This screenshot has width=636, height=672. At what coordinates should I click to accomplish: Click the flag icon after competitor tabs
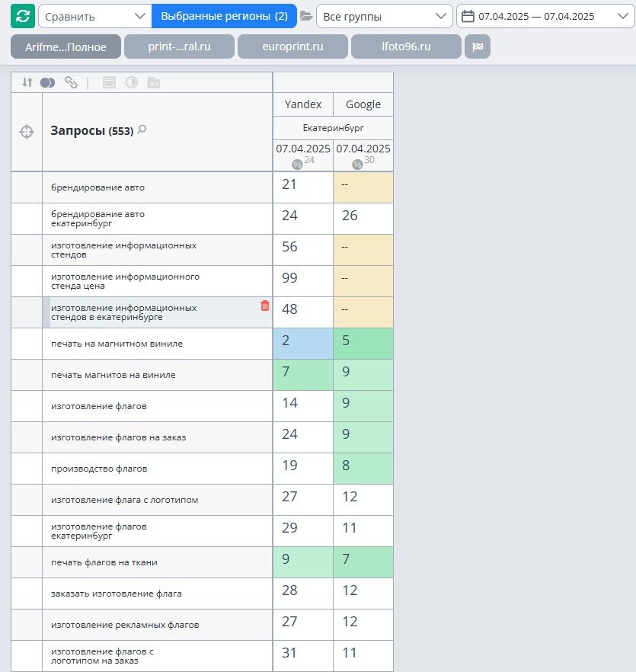click(478, 46)
